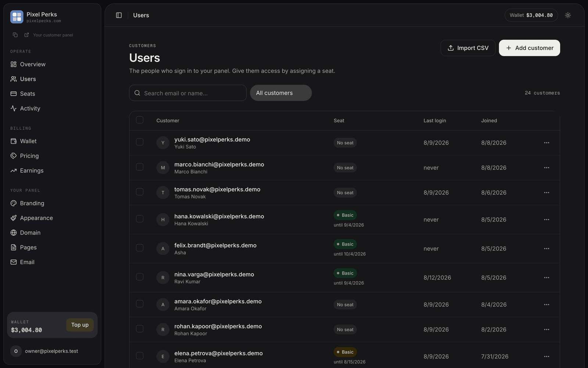Open row actions for amara.okafor
Screen dimensions: 588x368
pos(546,305)
